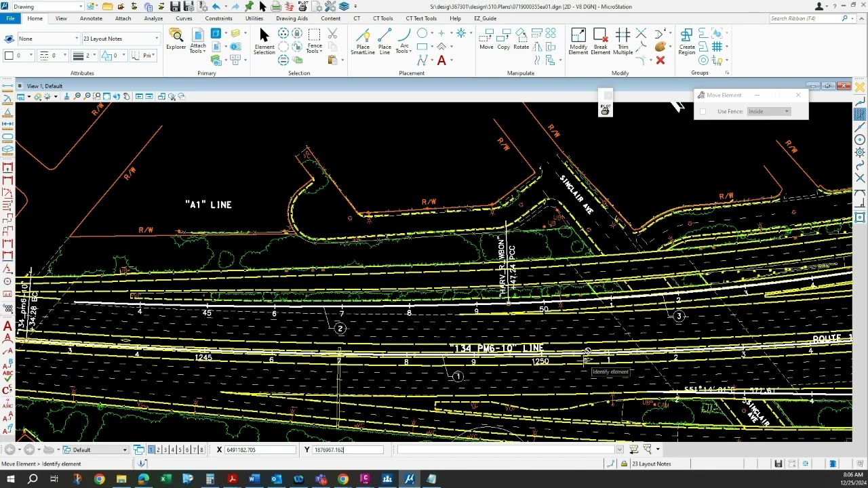Click the scissors Cut icon in Selection group
868x488 pixels.
(332, 33)
